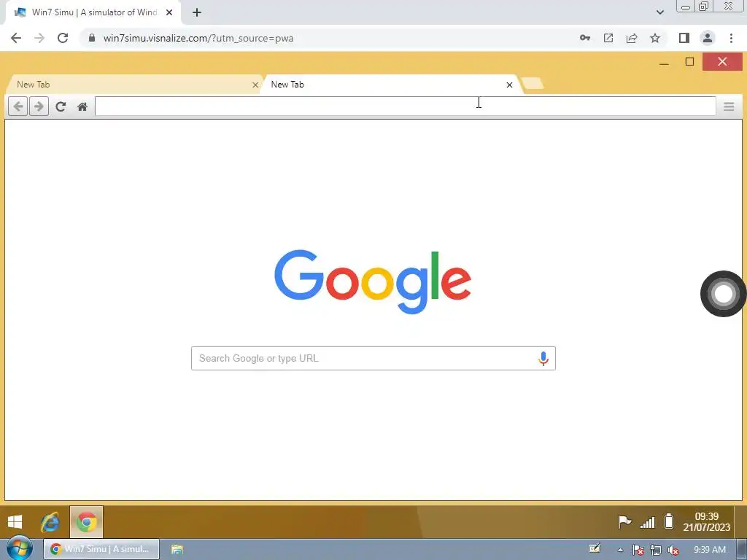This screenshot has width=747, height=560.
Task: Select the Win7 Simu browser tab
Action: pyautogui.click(x=93, y=12)
